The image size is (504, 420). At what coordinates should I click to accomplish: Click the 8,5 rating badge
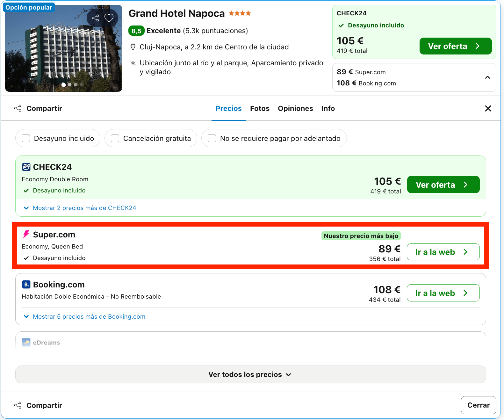(136, 31)
